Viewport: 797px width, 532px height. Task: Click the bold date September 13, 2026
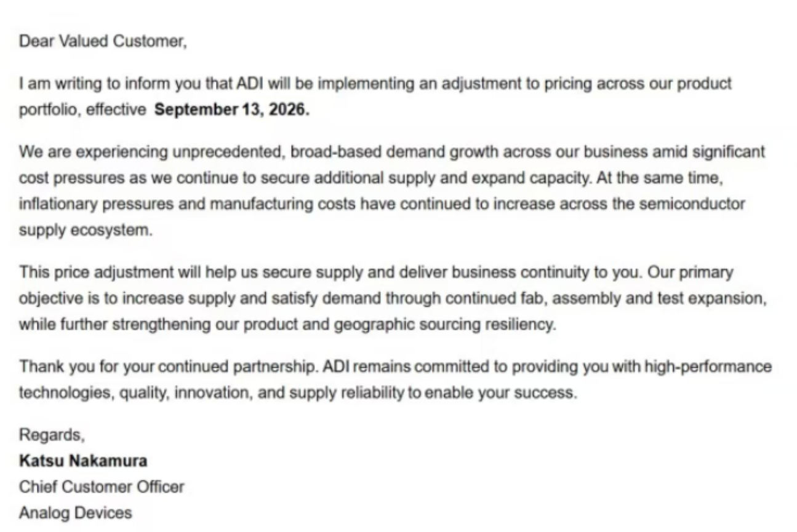pos(233,112)
